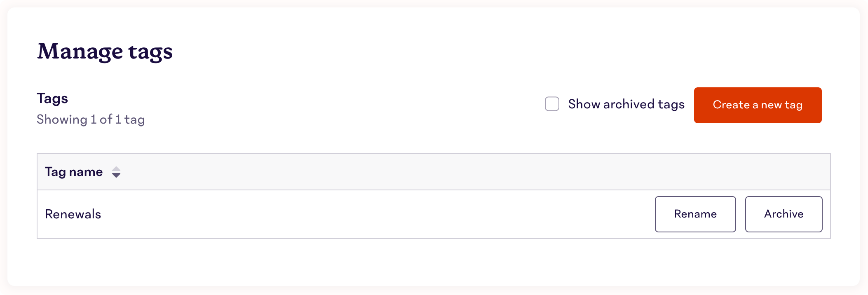Rename the Renewals tag

[x=695, y=214]
